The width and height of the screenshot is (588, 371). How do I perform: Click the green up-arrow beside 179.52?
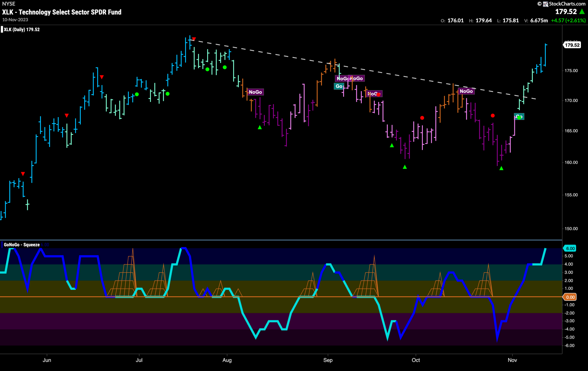(x=582, y=11)
